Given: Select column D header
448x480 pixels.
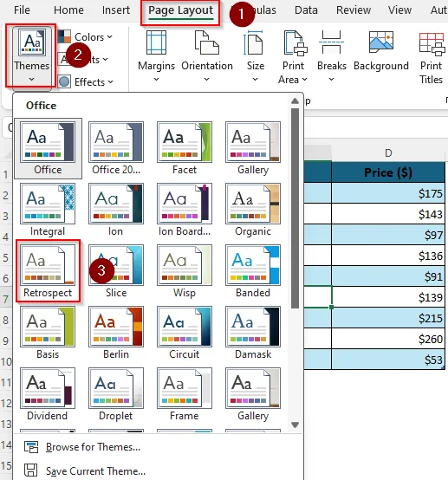Looking at the screenshot, I should [388, 152].
